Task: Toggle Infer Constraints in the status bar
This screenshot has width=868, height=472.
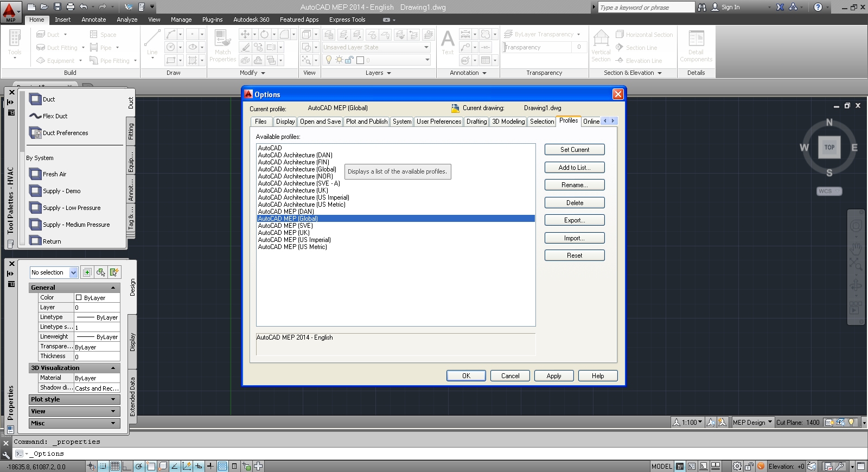Action: (x=91, y=466)
